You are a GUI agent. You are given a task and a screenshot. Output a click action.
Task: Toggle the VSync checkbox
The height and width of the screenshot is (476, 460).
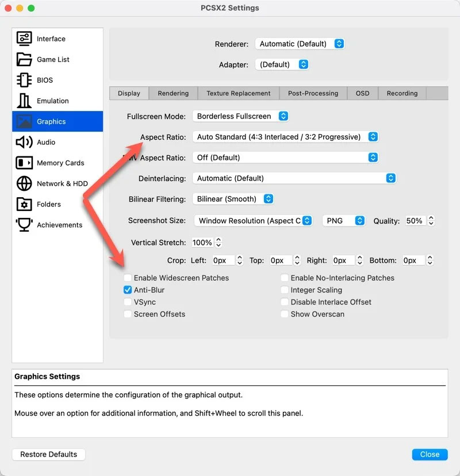tap(128, 302)
